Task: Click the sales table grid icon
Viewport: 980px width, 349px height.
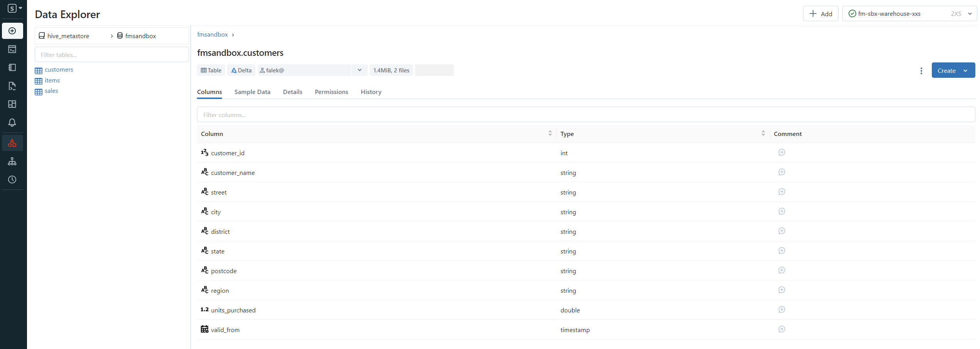Action: [39, 92]
